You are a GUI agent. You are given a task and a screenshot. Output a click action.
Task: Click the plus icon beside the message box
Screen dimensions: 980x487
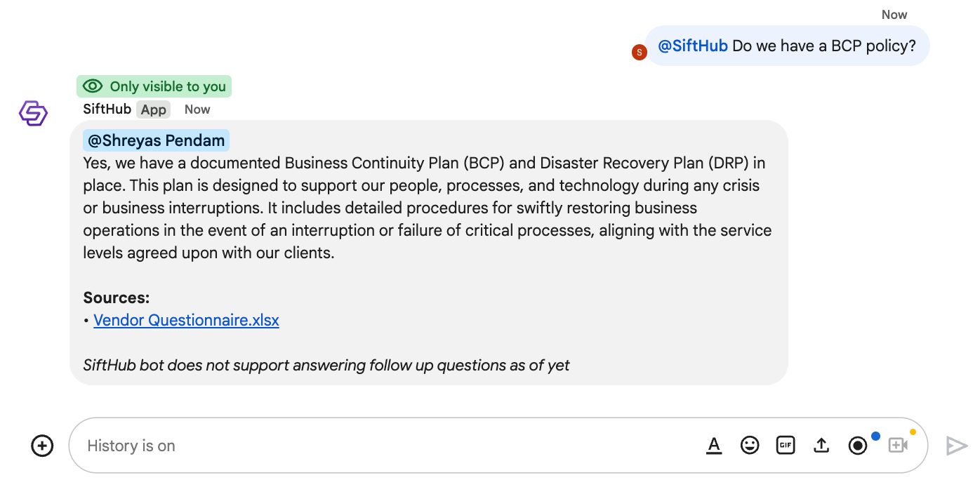(x=42, y=446)
